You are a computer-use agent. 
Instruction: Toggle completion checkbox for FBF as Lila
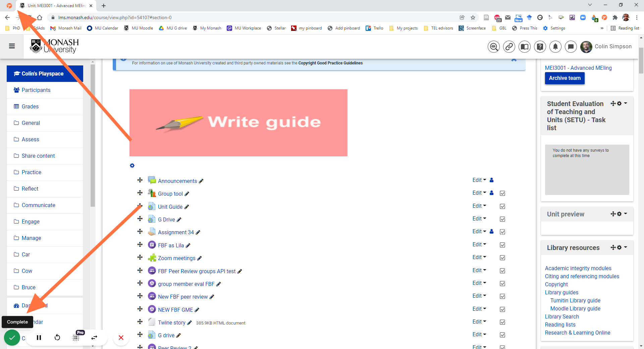502,245
